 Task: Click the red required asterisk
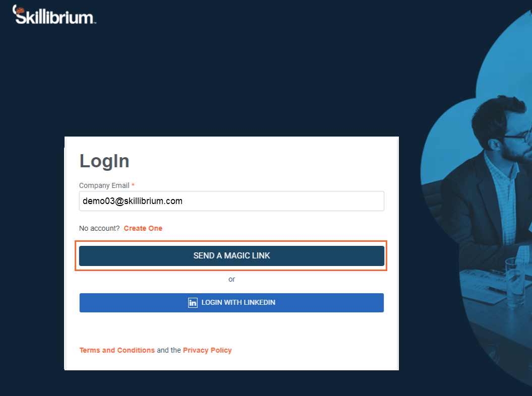click(x=133, y=185)
